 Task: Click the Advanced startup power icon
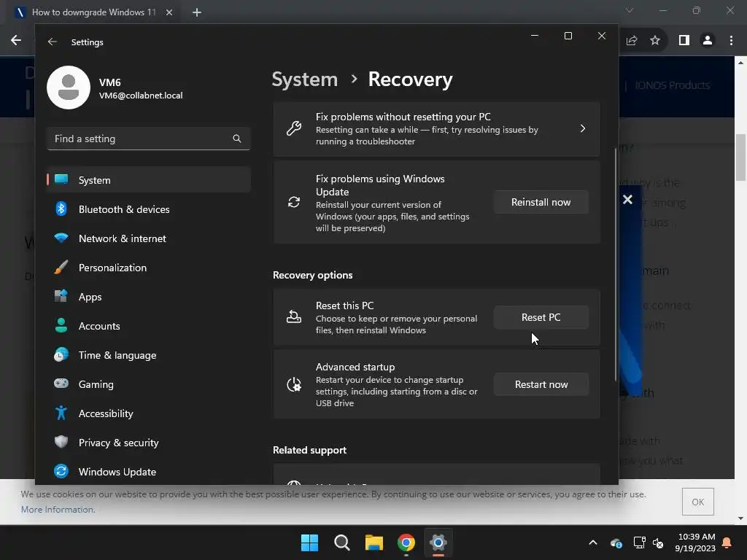pyautogui.click(x=294, y=384)
